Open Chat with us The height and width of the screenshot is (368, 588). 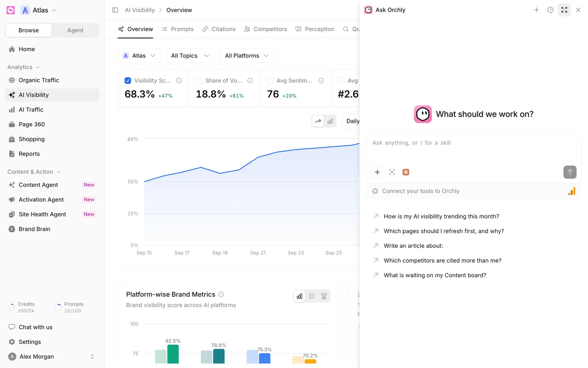click(52, 327)
